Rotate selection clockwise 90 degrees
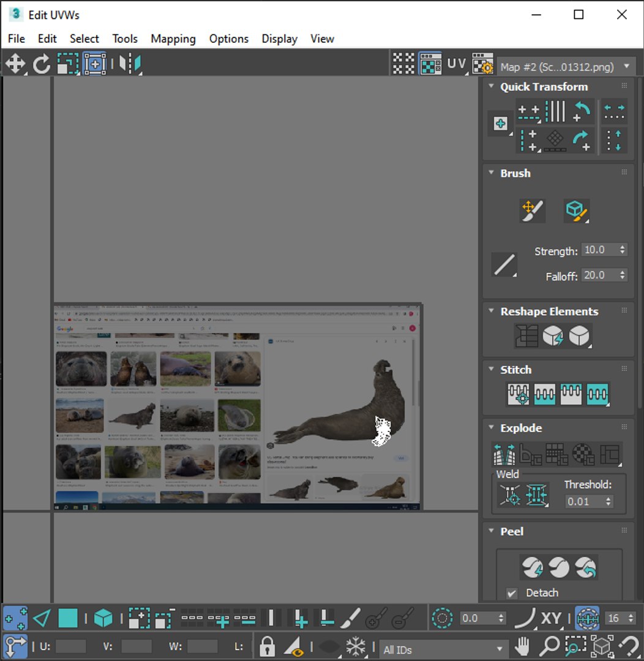This screenshot has height=661, width=644. tap(582, 140)
